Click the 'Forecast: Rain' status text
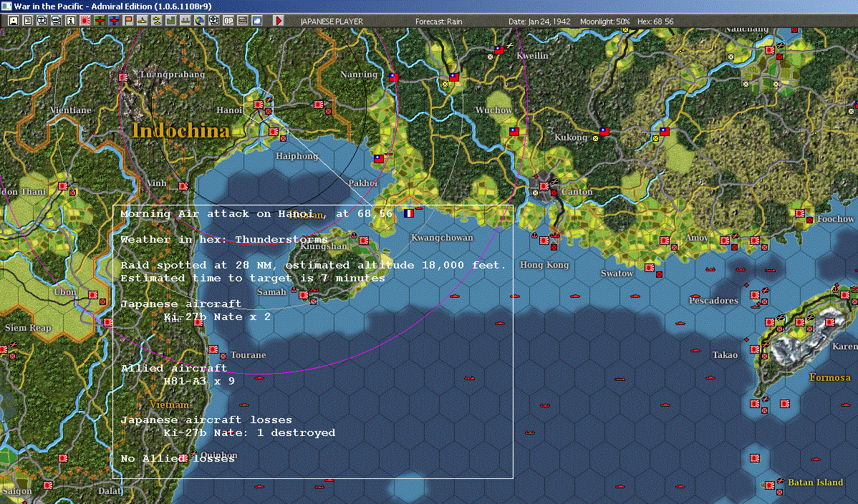The width and height of the screenshot is (858, 504). (439, 21)
